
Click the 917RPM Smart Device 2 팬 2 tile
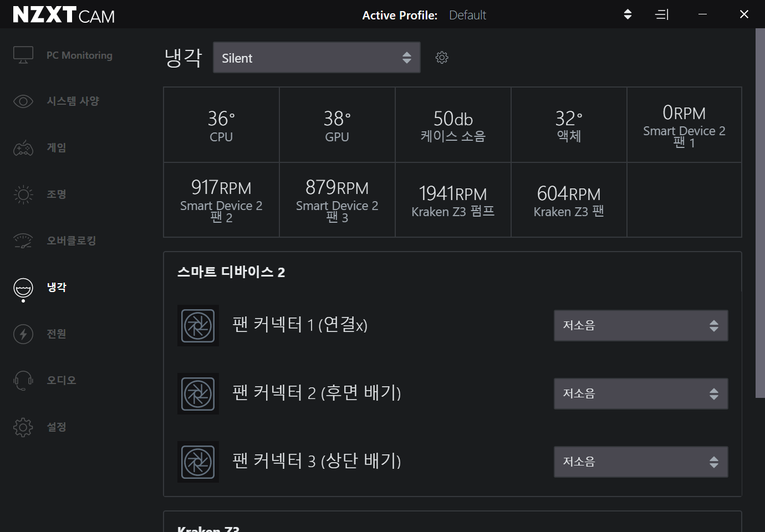[221, 200]
